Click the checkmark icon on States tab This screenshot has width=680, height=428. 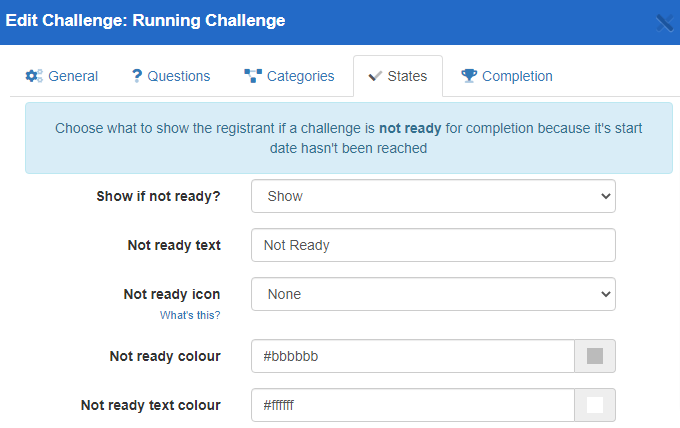(376, 76)
